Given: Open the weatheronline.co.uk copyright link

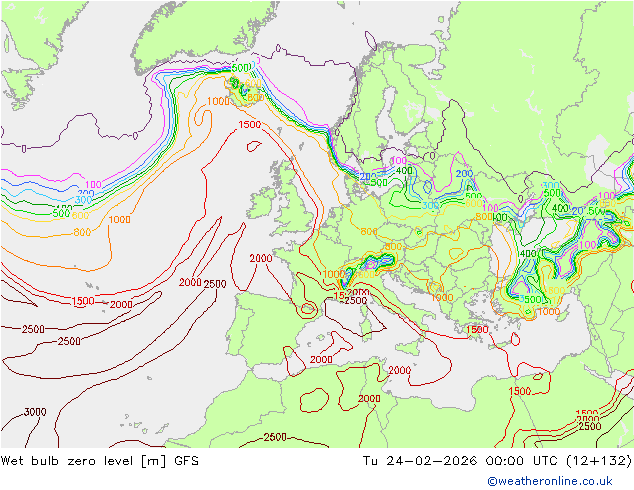Looking at the screenshot, I should click(550, 481).
